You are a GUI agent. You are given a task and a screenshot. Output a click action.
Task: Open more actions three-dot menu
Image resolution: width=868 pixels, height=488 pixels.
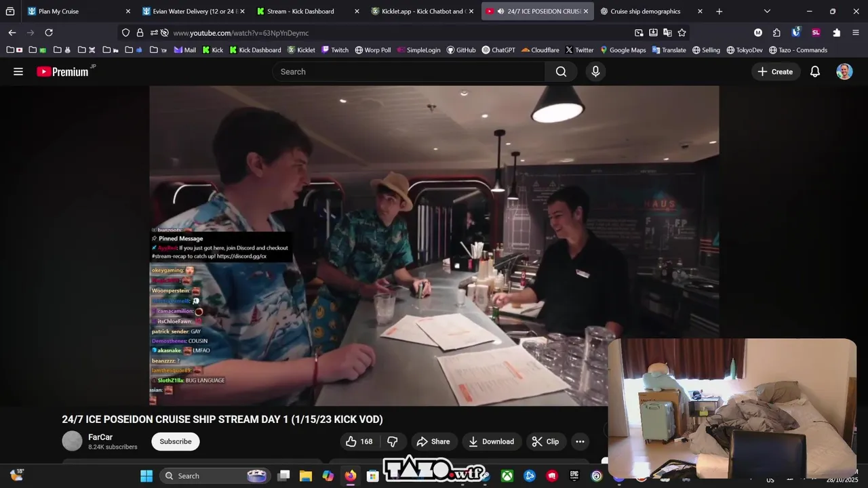(580, 441)
